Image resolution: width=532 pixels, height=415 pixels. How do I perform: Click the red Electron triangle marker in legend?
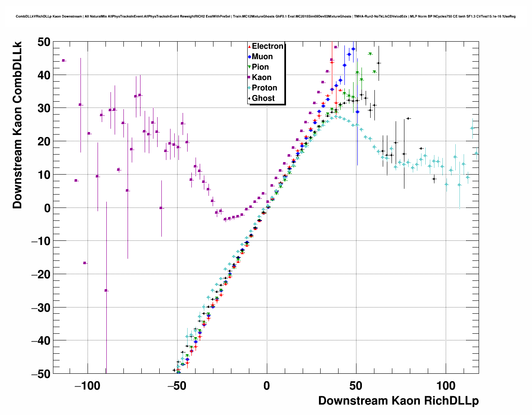(x=249, y=46)
